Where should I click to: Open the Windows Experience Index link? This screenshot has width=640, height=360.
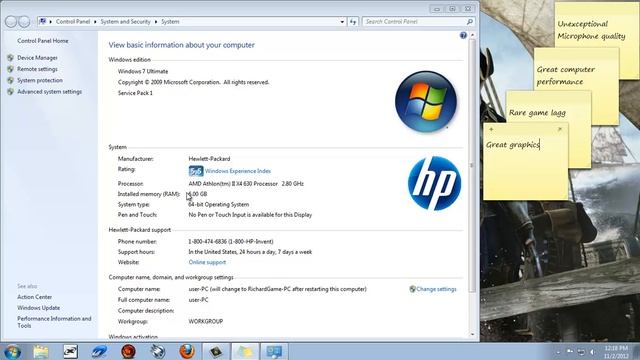click(x=238, y=171)
